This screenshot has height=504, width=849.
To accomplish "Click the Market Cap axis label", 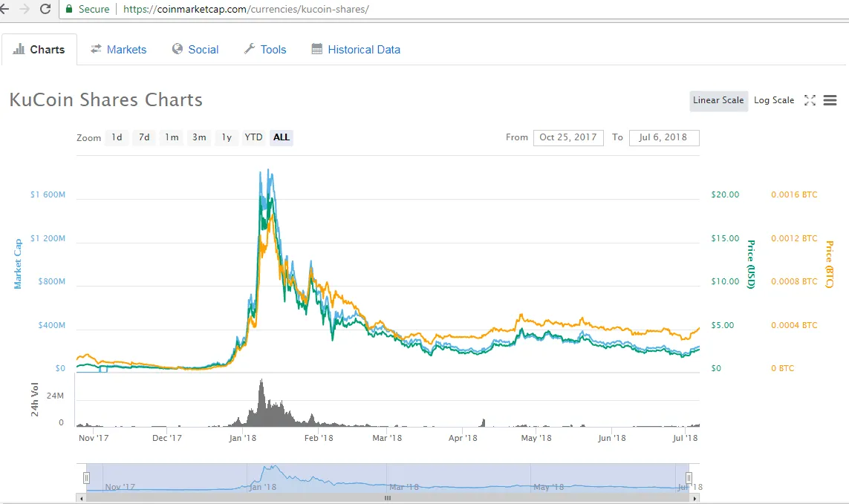I will click(18, 264).
